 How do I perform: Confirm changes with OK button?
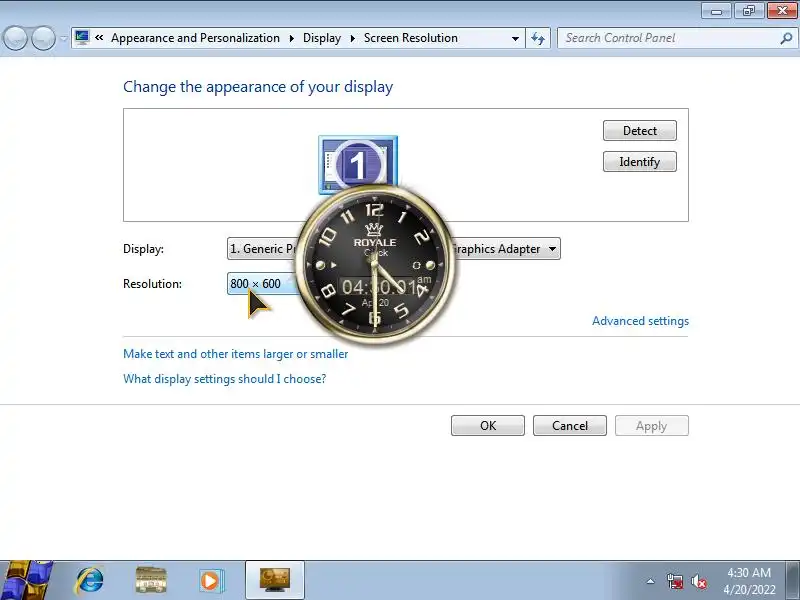[x=487, y=426]
